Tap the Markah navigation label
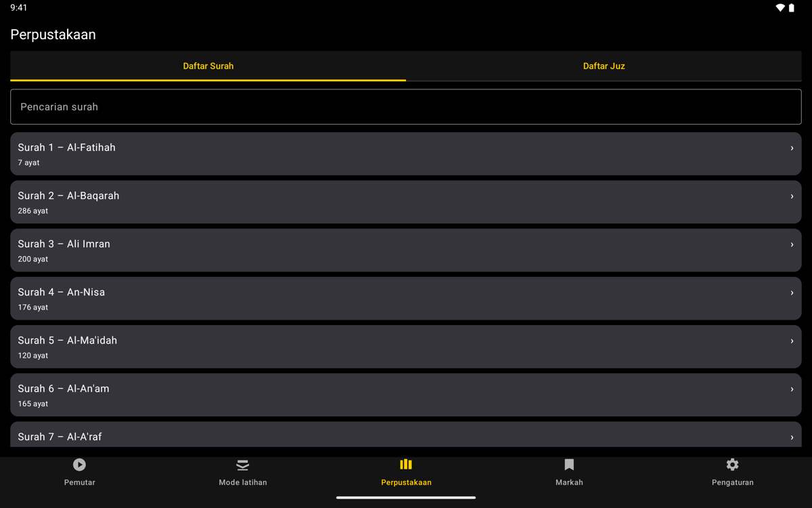Viewport: 812px width, 508px height. pos(569,482)
